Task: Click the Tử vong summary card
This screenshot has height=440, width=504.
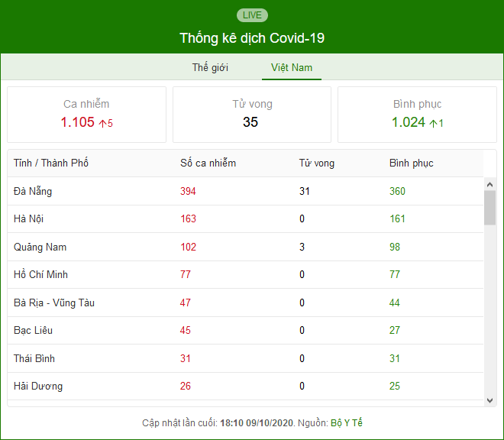Action: pyautogui.click(x=252, y=114)
